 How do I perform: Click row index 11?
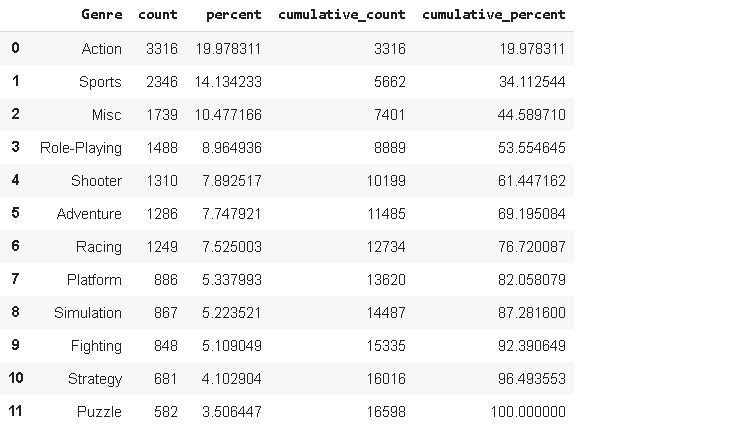click(15, 412)
